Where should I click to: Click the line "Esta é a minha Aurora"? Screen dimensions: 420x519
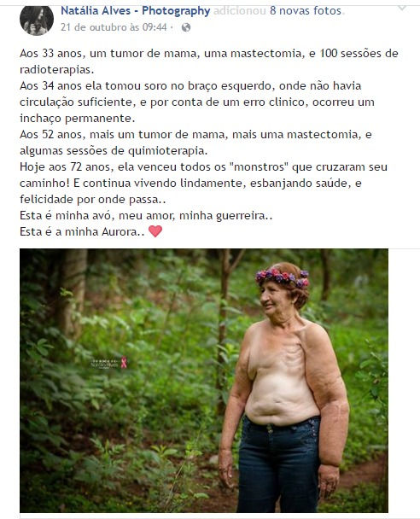coord(82,231)
